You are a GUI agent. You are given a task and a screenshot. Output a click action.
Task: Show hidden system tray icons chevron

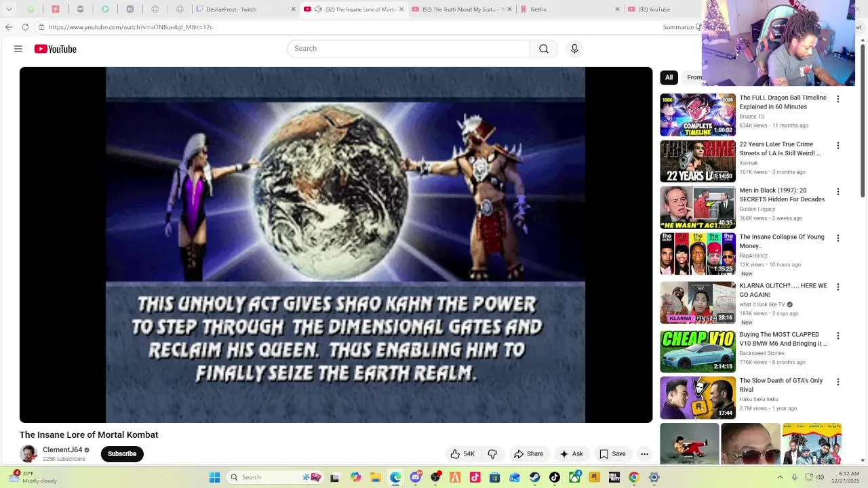(780, 478)
